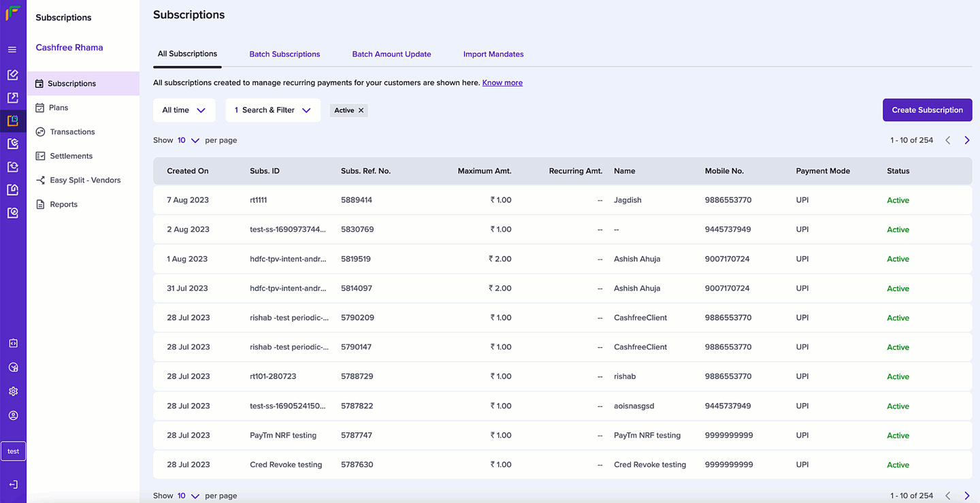Switch to the Import Mandates tab
980x503 pixels.
pyautogui.click(x=493, y=54)
